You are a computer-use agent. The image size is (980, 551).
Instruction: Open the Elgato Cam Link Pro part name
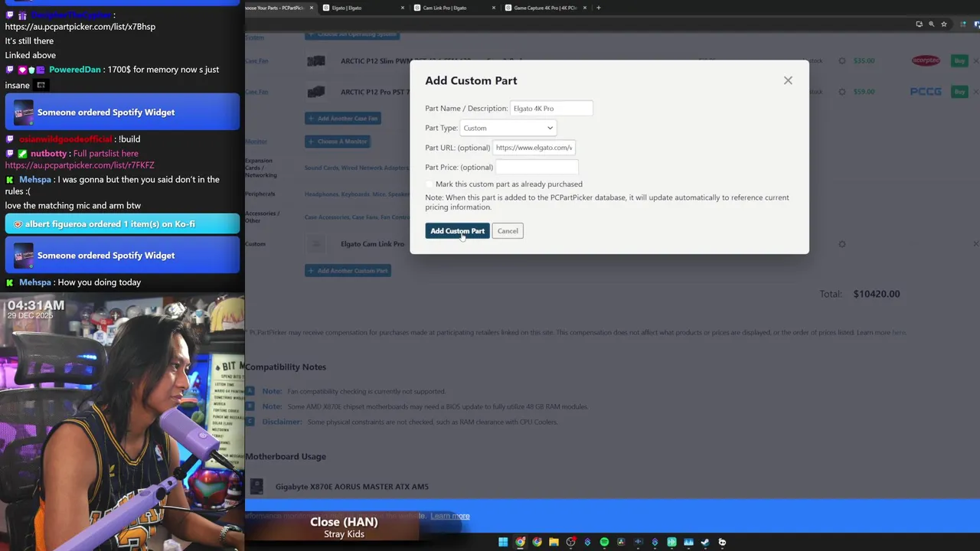coord(372,244)
